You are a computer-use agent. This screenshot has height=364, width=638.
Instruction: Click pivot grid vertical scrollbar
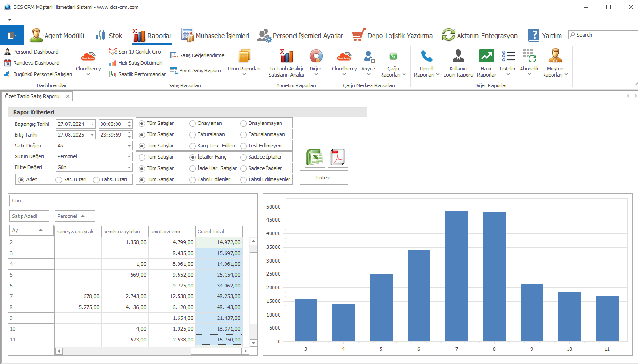pos(254,292)
